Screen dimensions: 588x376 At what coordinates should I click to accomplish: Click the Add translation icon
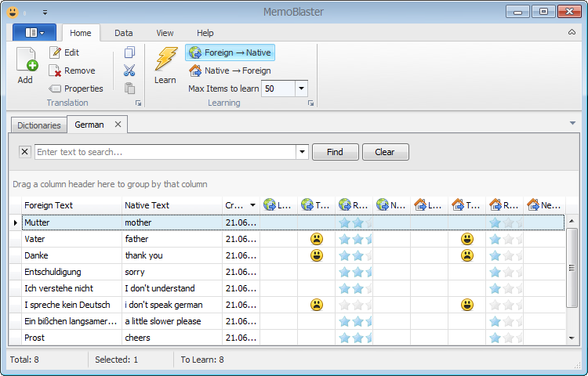click(26, 60)
